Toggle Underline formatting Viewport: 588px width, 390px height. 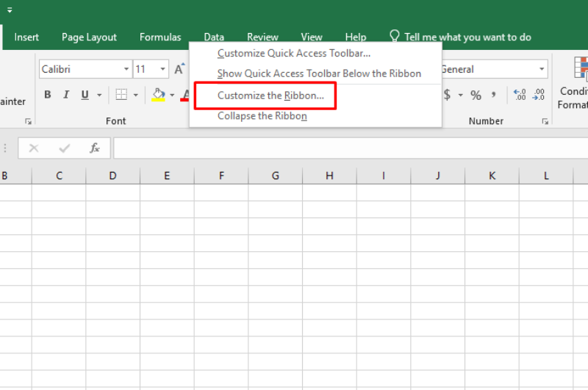85,95
